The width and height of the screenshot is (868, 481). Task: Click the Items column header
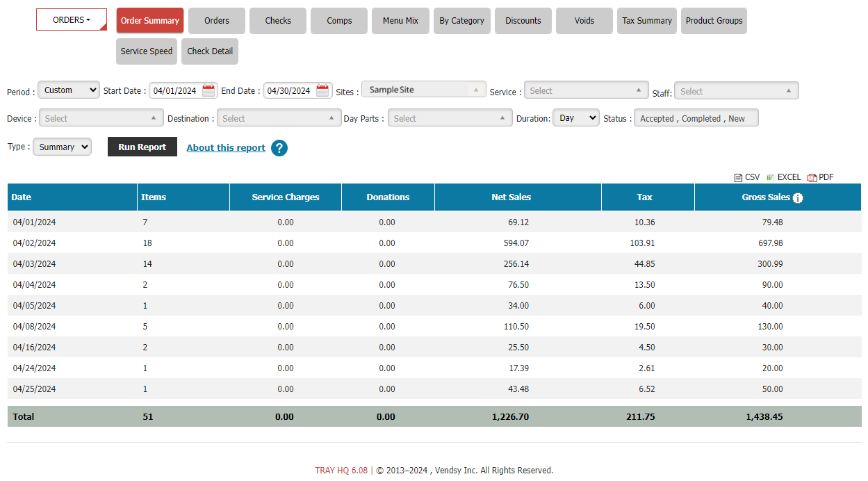tap(183, 197)
